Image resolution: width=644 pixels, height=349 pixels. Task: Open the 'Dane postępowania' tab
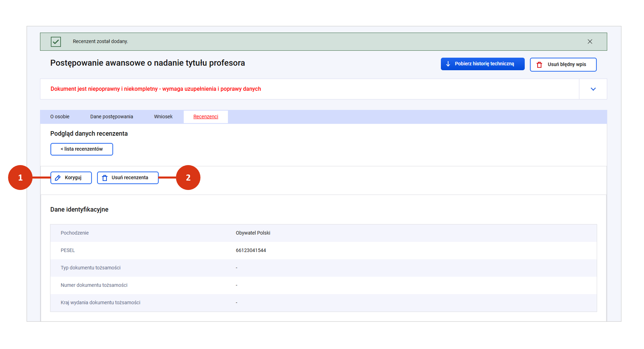111,117
